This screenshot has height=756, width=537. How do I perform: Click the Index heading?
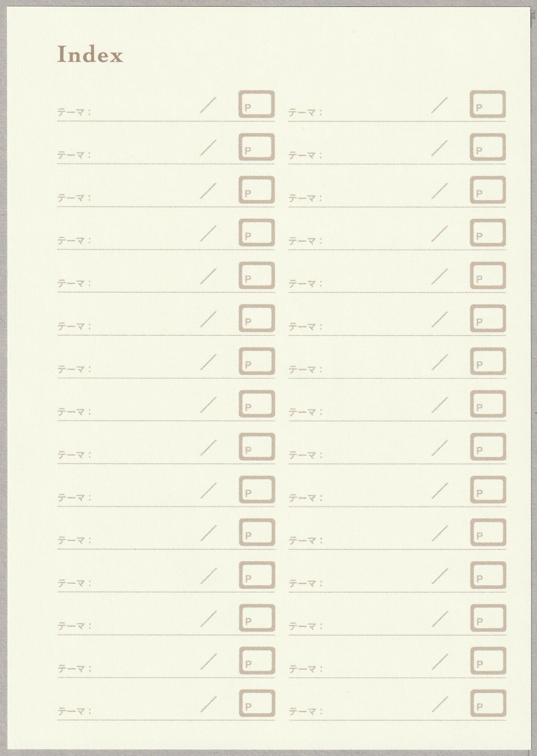click(90, 55)
